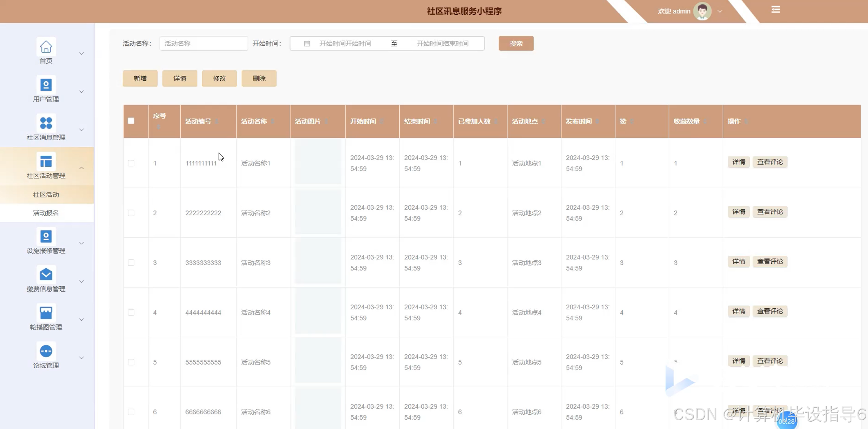Click the 开始时间开始时间 date field
Viewport: 868px width, 429px height.
pyautogui.click(x=345, y=44)
